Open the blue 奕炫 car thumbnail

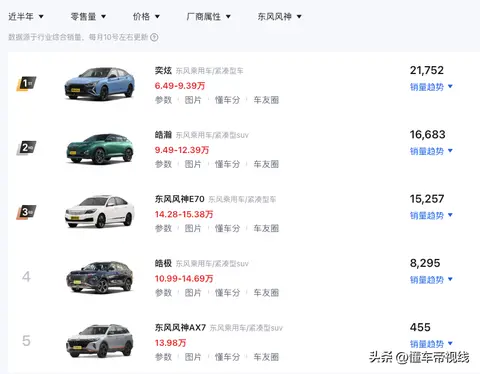pos(99,83)
